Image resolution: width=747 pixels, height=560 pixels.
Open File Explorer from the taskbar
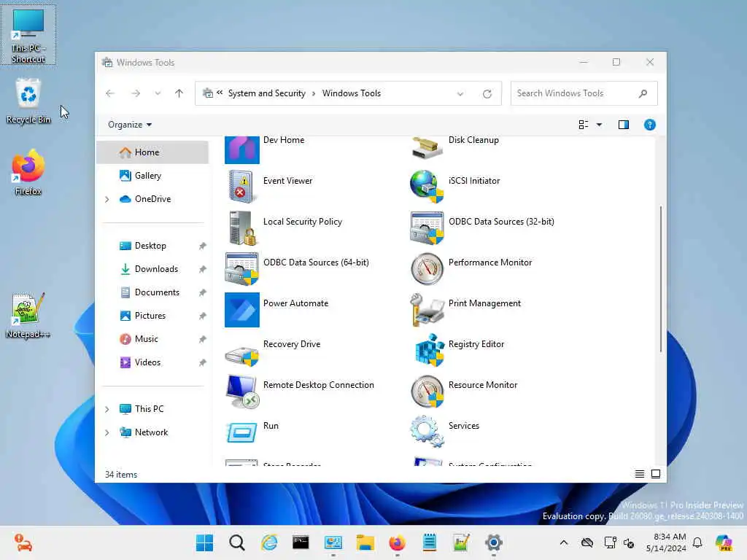tap(365, 542)
